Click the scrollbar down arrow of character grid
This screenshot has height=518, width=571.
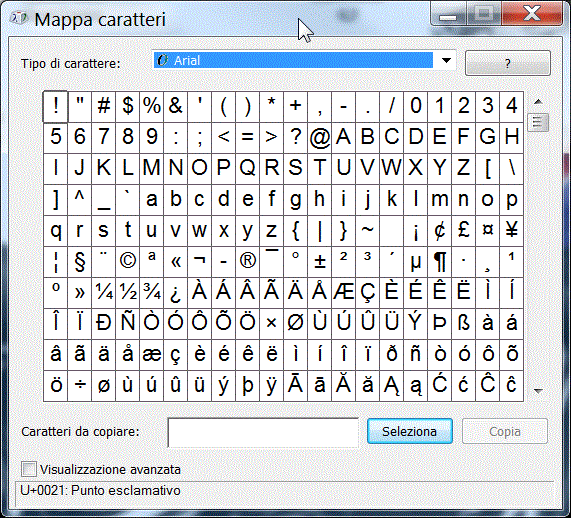tap(538, 391)
